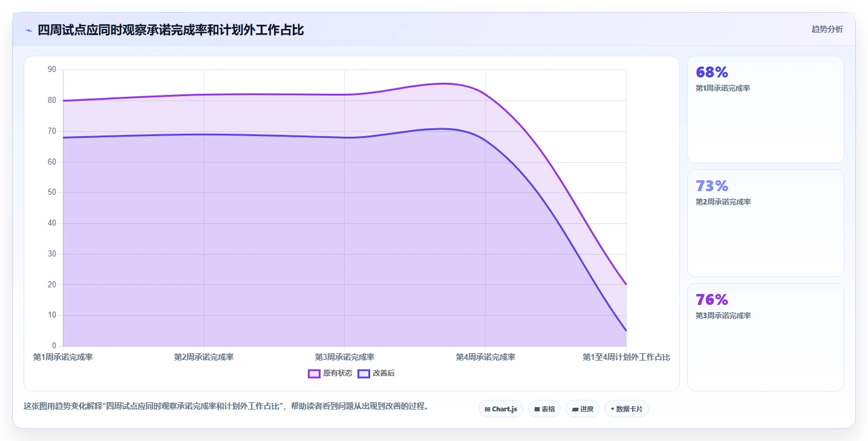Click the 第3周承诺完成率 axis label
This screenshot has height=441, width=868.
click(345, 358)
